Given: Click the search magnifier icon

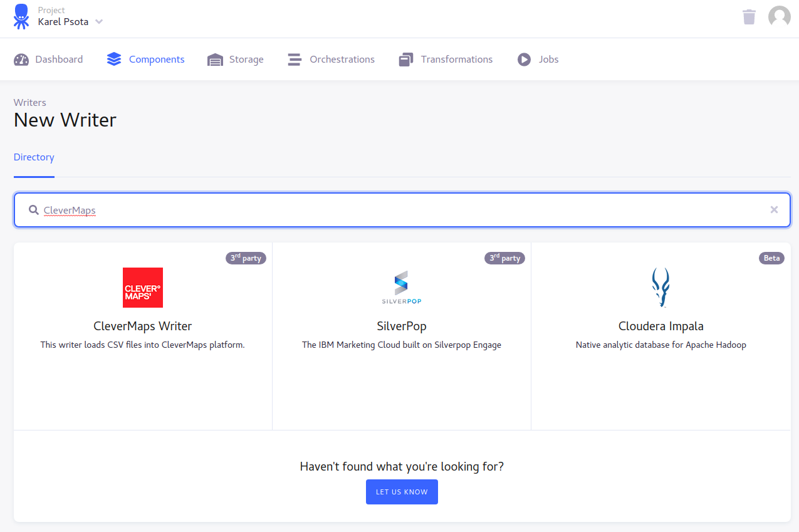Looking at the screenshot, I should (34, 210).
